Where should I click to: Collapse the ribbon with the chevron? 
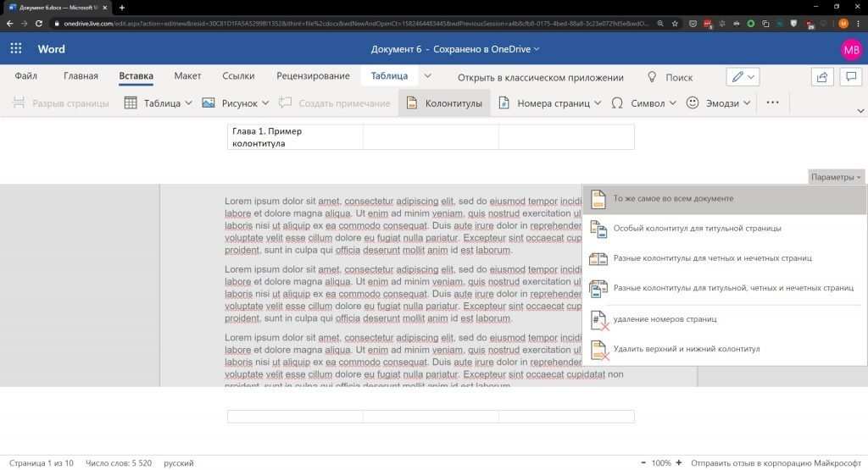860,111
